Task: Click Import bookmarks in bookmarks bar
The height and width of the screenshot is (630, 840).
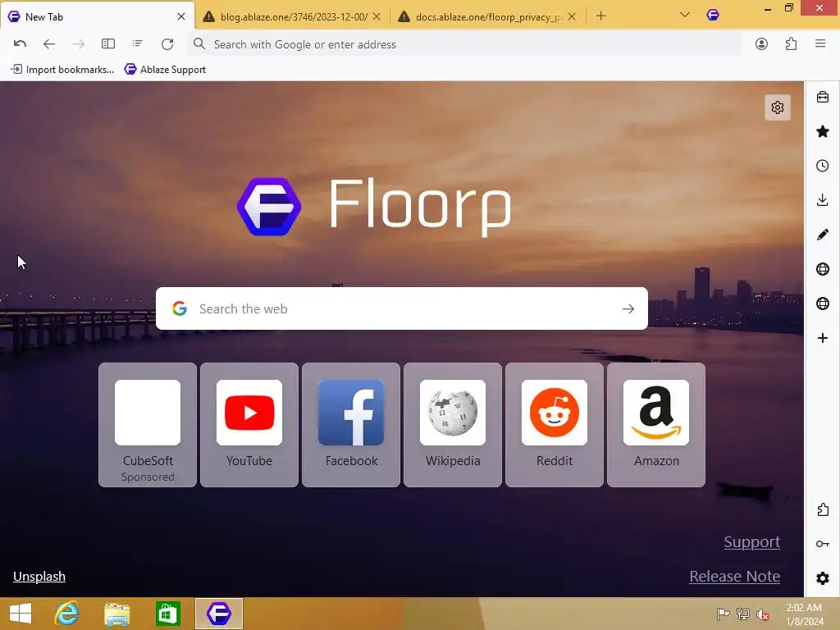Action: pyautogui.click(x=62, y=70)
